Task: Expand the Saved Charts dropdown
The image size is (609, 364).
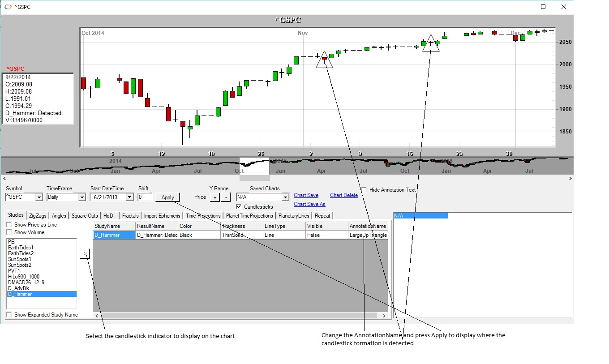Action: pyautogui.click(x=285, y=197)
